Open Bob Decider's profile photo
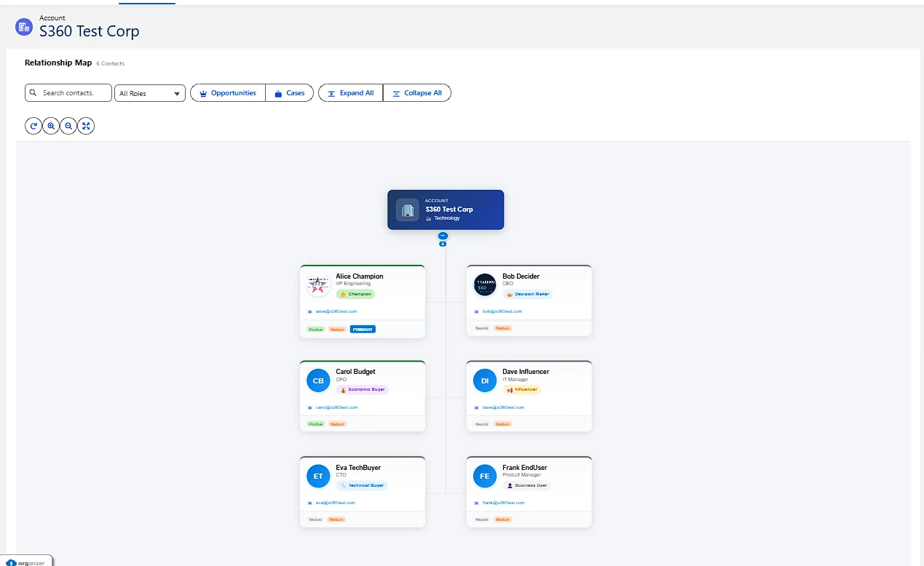 485,284
